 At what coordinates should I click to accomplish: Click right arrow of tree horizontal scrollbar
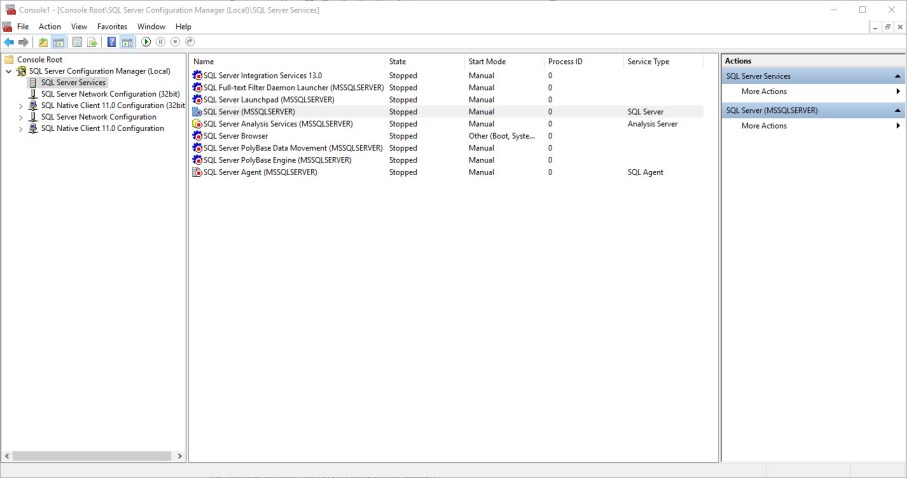[180, 456]
